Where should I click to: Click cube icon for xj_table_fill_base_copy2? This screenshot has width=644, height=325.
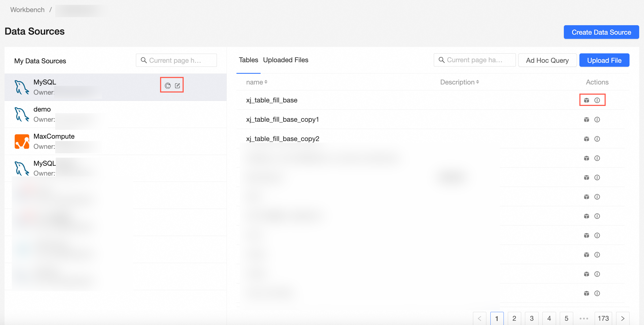click(586, 139)
